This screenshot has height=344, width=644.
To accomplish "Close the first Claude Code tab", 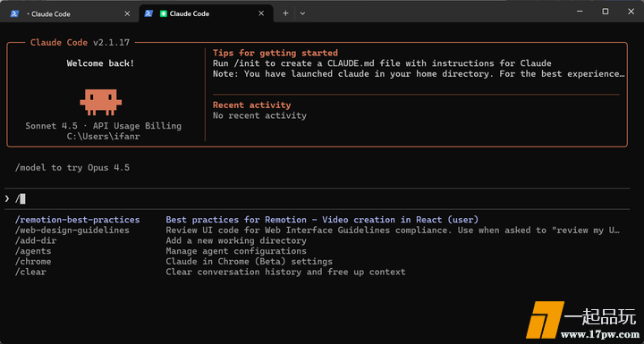I will [127, 14].
